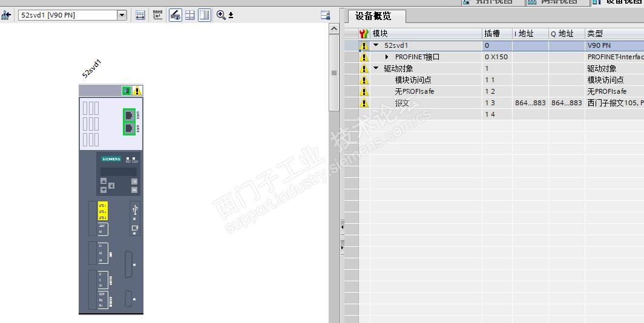Click the rack-with-arrow toolbar icon
The image size is (644, 323).
pyautogui.click(x=140, y=16)
